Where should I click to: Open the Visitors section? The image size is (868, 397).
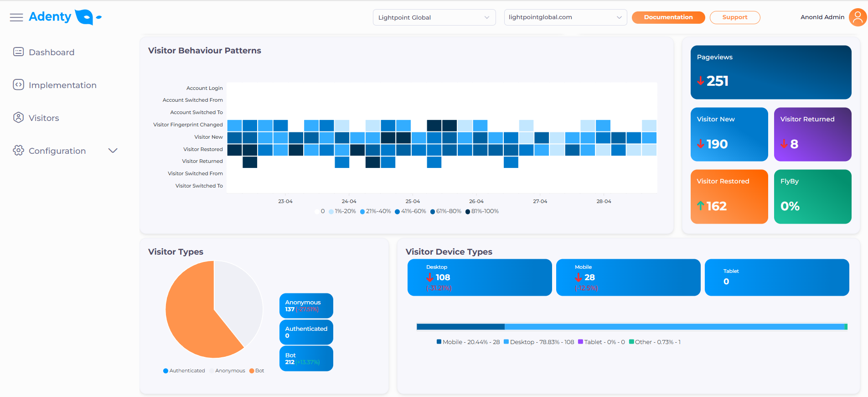click(44, 118)
